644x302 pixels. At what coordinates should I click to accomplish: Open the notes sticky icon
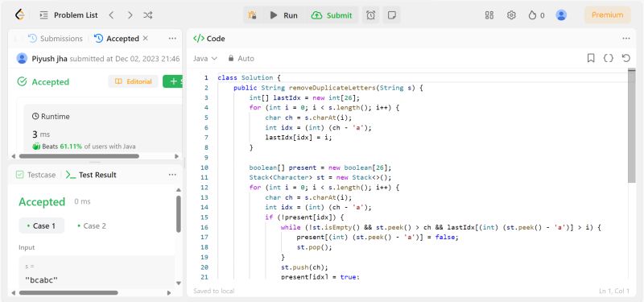point(392,15)
